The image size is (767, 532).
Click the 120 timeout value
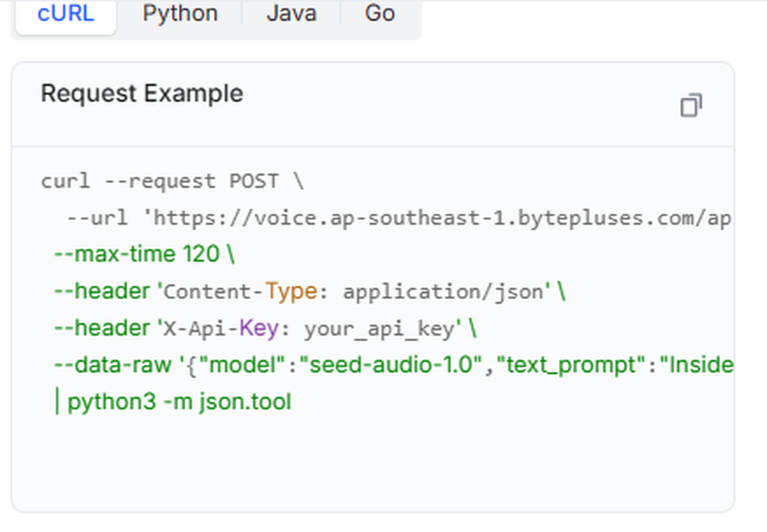point(201,255)
